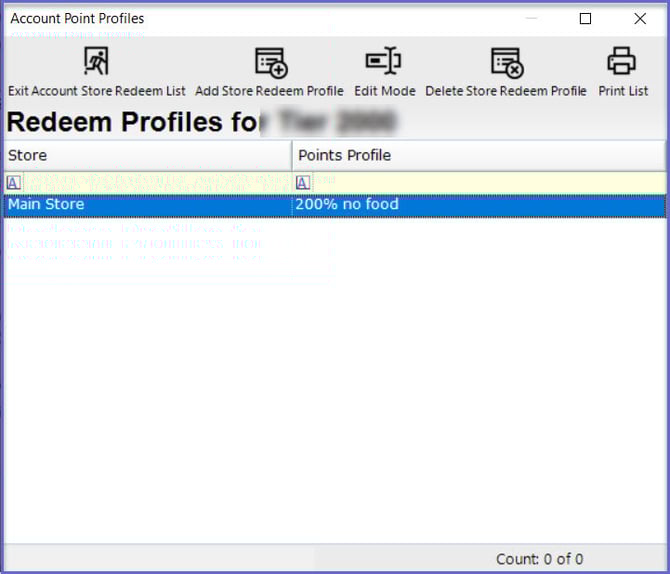Click the Delete Store Redeem Profile icon
Image resolution: width=670 pixels, height=574 pixels.
tap(507, 63)
